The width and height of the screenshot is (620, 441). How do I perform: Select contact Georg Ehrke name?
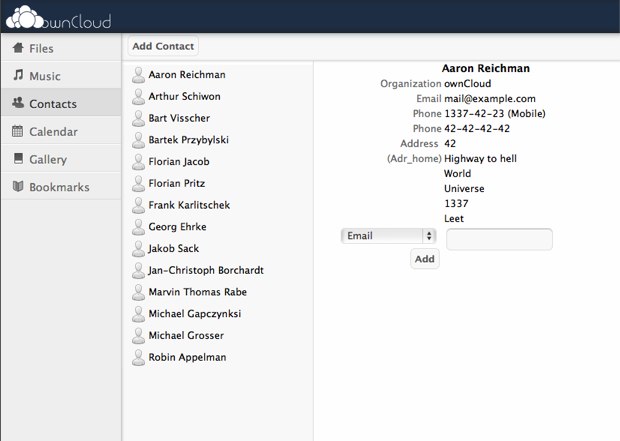[177, 227]
